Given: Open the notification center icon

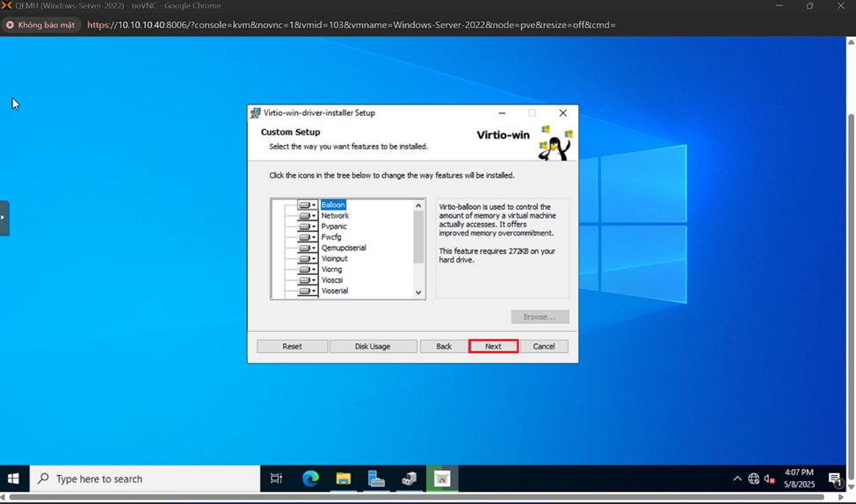Looking at the screenshot, I should point(835,479).
